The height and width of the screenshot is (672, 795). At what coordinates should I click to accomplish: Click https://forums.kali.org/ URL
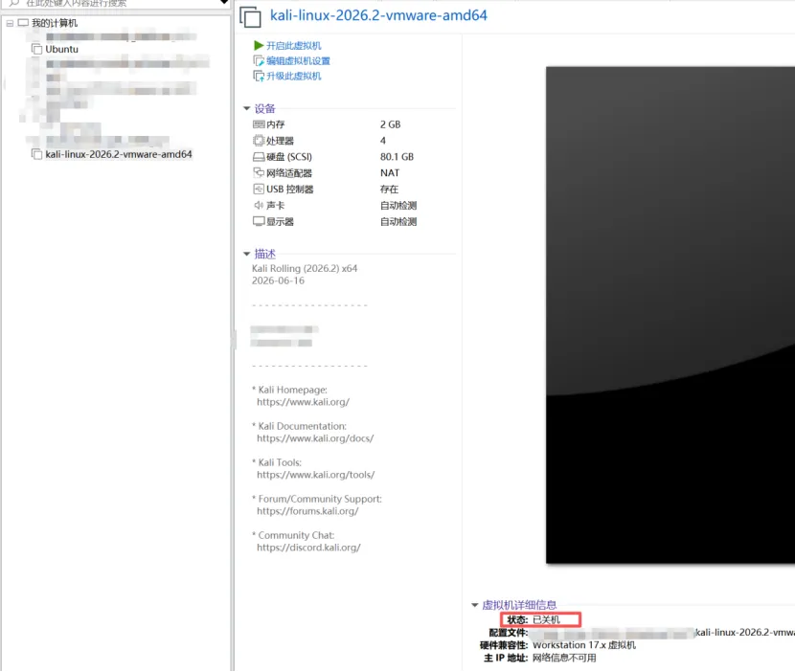tap(307, 511)
